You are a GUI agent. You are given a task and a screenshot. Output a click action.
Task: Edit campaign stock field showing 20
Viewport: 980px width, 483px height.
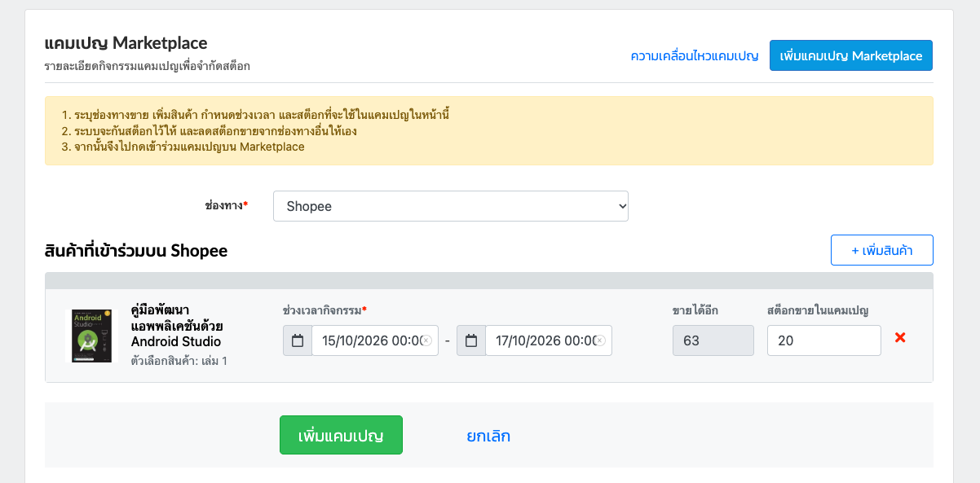pyautogui.click(x=824, y=340)
